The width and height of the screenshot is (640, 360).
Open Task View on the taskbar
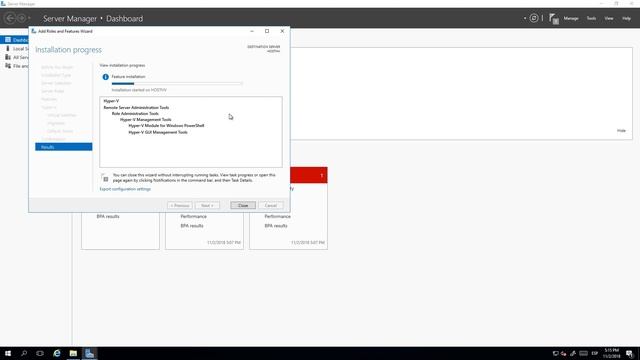tap(40, 353)
